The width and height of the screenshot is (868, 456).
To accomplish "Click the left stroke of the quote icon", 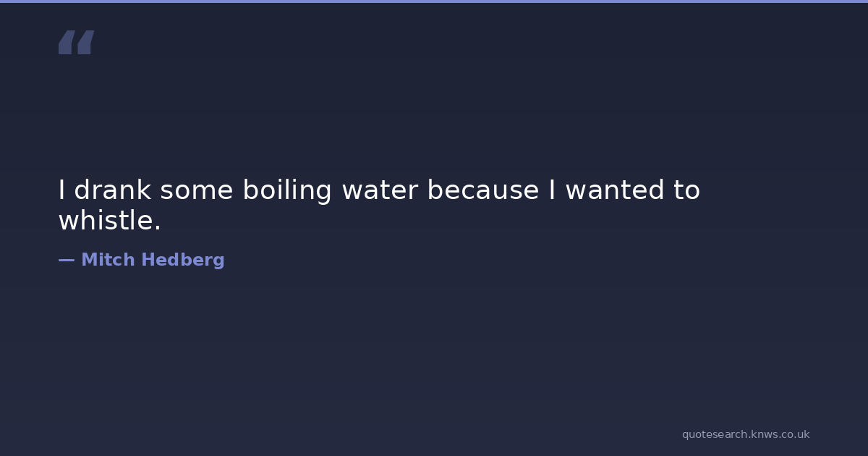I will [66, 43].
